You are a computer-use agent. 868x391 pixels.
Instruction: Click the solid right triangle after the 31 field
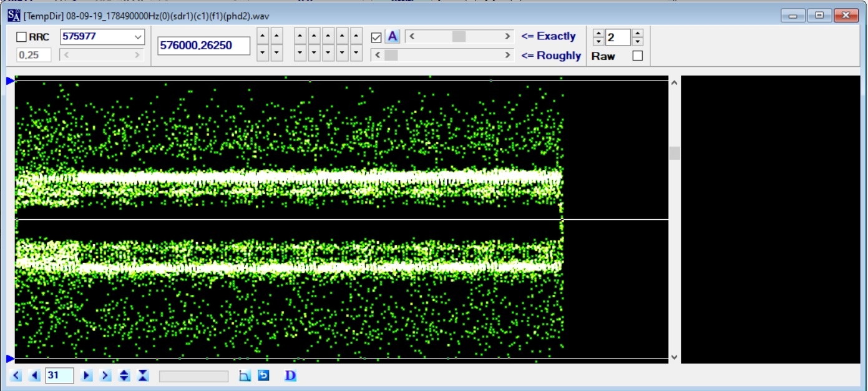(x=87, y=375)
